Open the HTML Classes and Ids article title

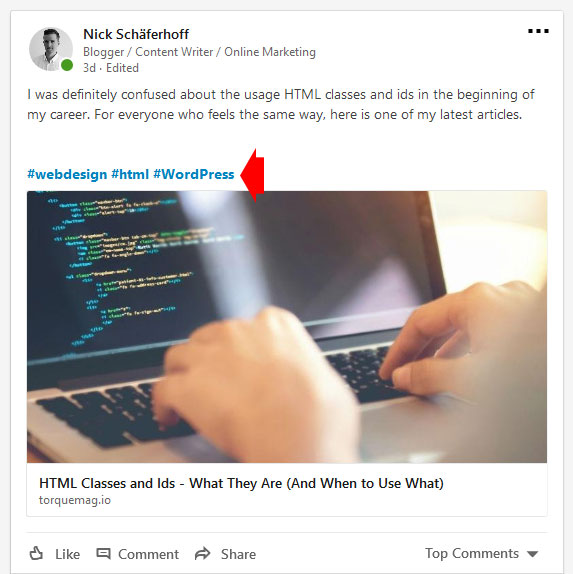coord(241,483)
